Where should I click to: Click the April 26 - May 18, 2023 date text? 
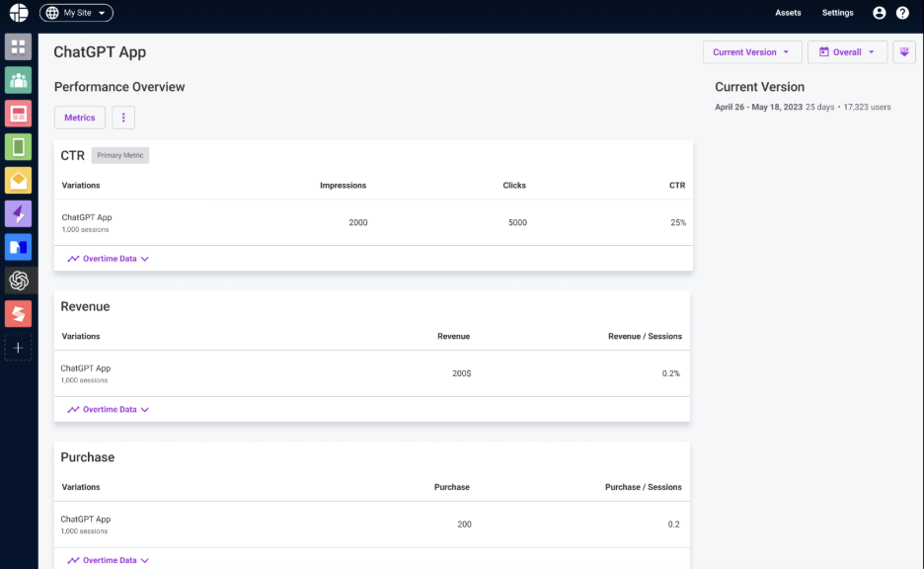pyautogui.click(x=758, y=108)
